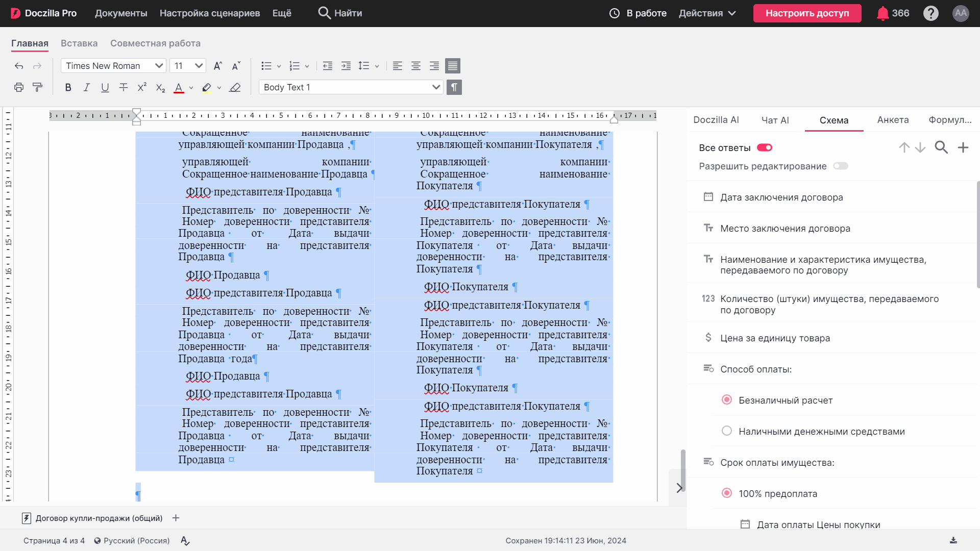Apply Superscript formatting
This screenshot has width=980, height=551.
[x=142, y=87]
